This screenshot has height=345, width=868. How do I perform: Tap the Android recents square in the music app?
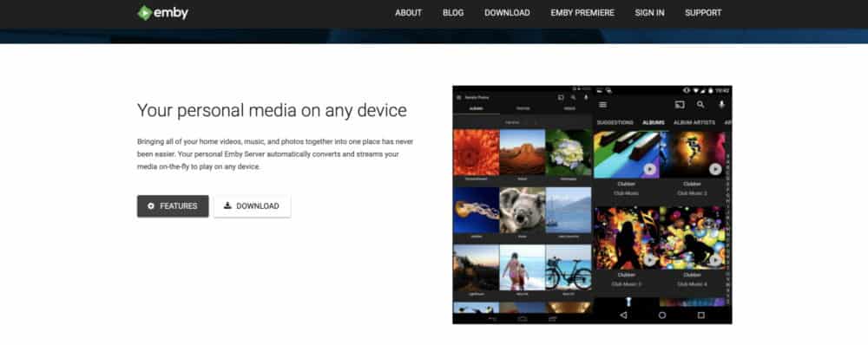[x=700, y=316]
